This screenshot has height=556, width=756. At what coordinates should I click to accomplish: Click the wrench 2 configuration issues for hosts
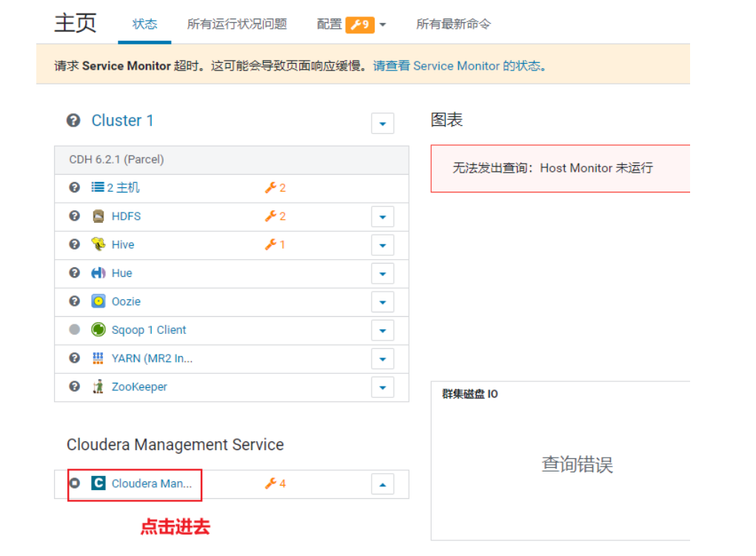[x=275, y=187]
